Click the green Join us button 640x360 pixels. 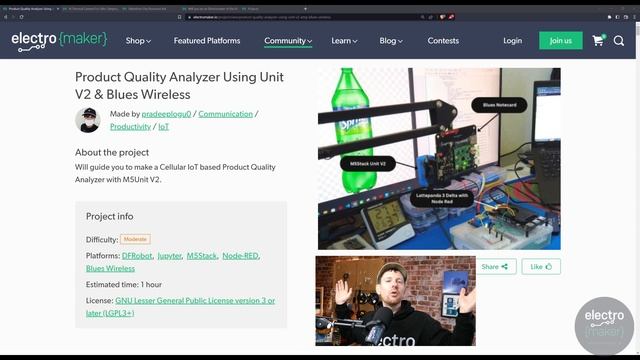tap(561, 40)
